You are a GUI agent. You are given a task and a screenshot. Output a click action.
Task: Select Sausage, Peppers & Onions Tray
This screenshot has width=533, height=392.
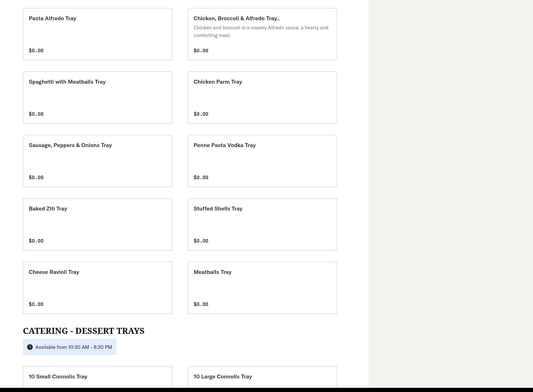[x=98, y=161]
